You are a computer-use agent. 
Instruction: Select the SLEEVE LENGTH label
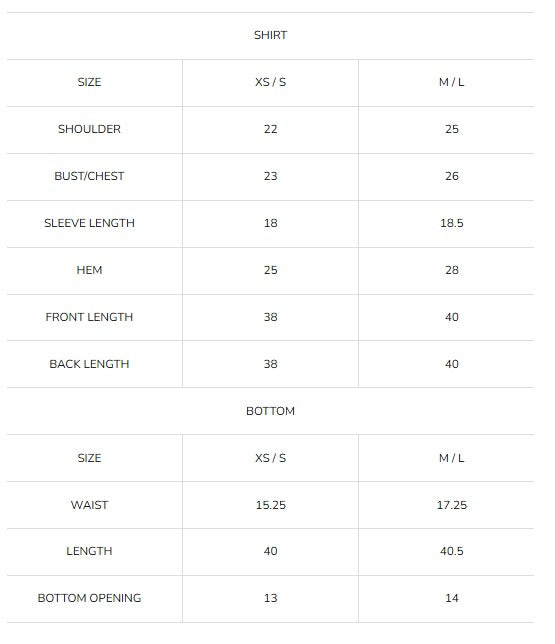pyautogui.click(x=89, y=223)
